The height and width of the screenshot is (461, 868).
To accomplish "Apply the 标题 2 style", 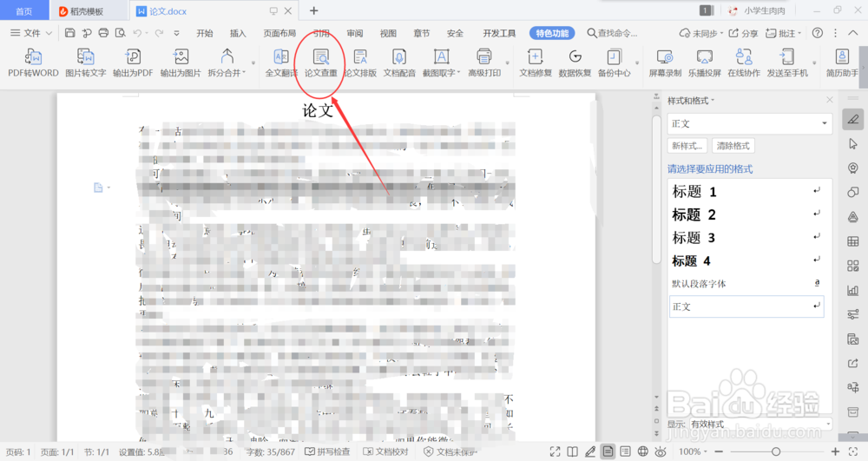I will click(x=746, y=214).
